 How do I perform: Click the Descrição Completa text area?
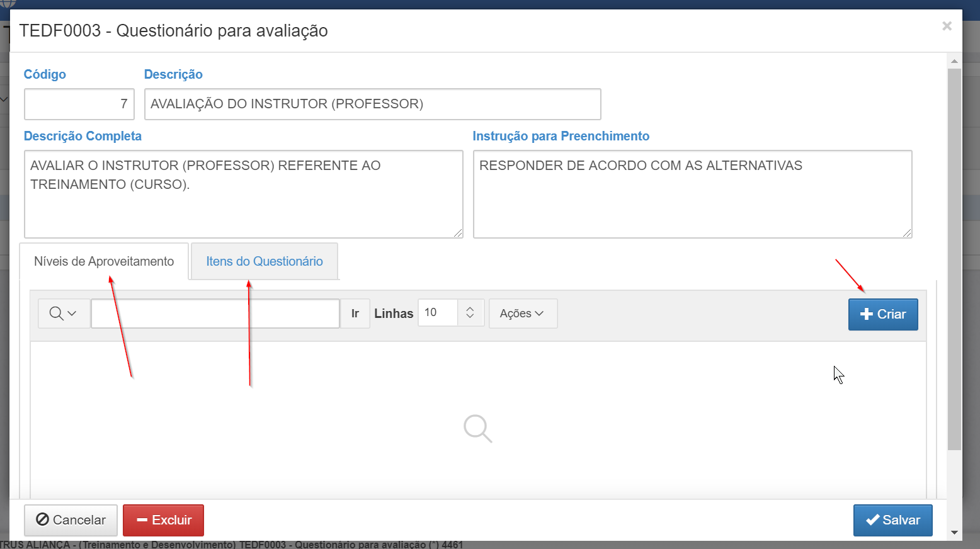coord(244,194)
